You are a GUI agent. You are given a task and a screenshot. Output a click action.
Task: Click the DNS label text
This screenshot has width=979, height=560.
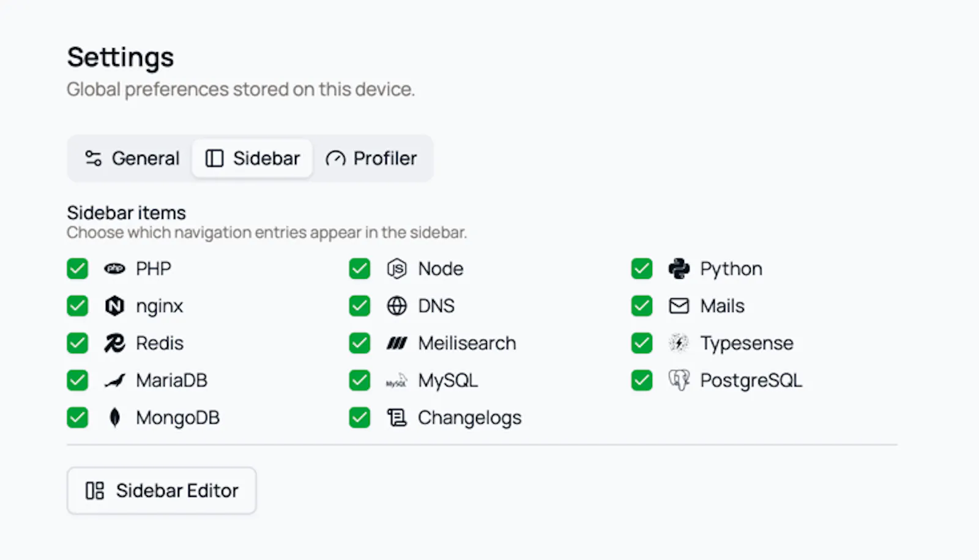[436, 306]
